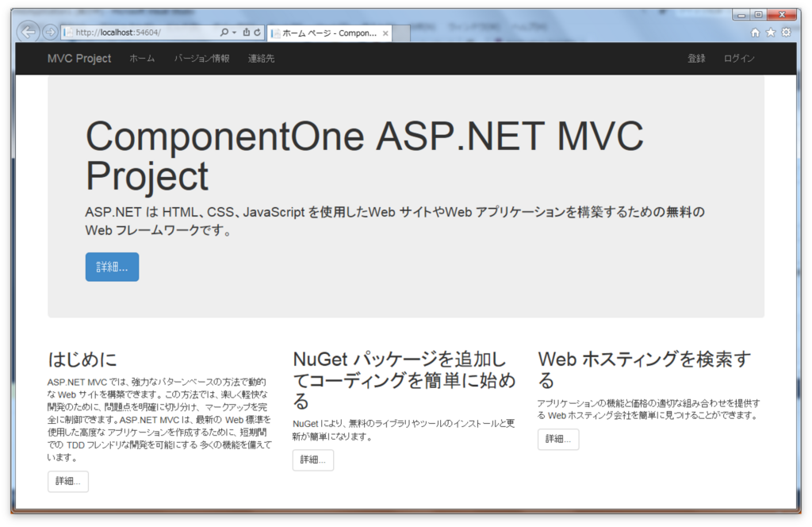Refresh the page with the reload icon
The image size is (812, 527).
pyautogui.click(x=258, y=32)
